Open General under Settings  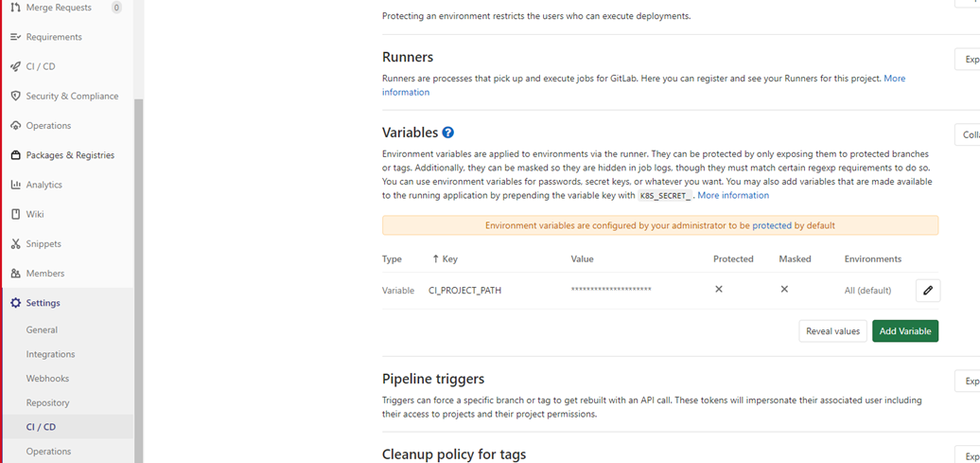[x=42, y=329]
